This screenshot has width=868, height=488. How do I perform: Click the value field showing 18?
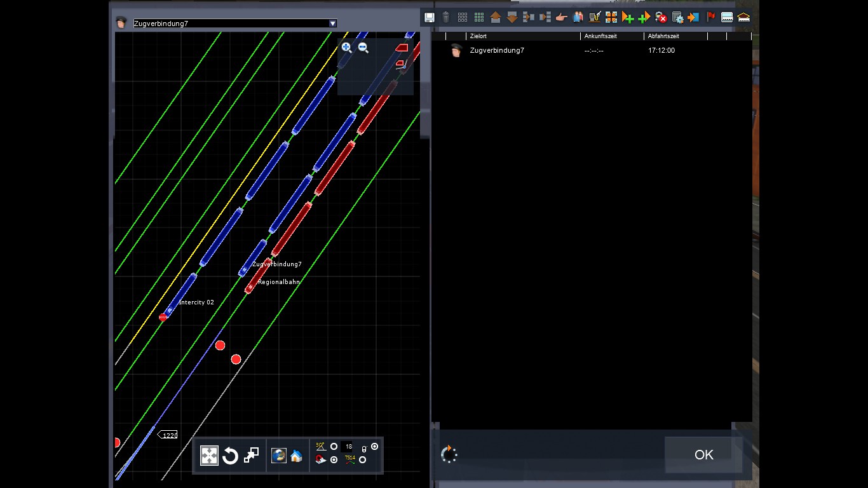click(348, 447)
